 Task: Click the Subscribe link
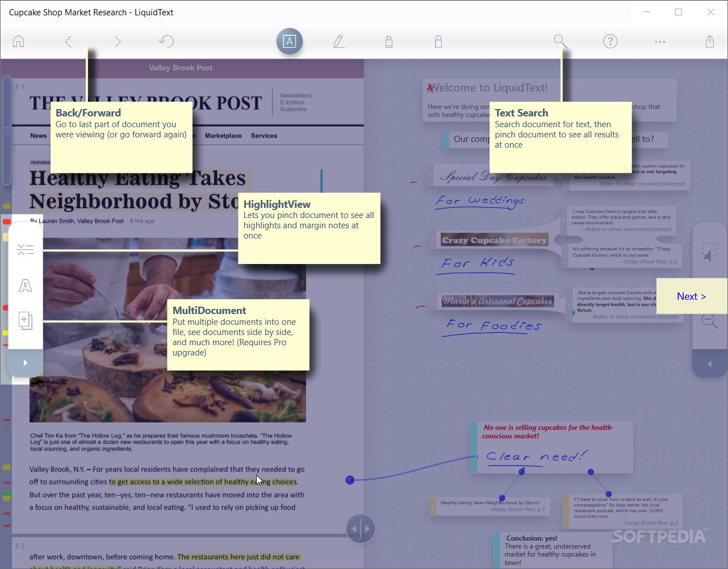click(x=293, y=109)
